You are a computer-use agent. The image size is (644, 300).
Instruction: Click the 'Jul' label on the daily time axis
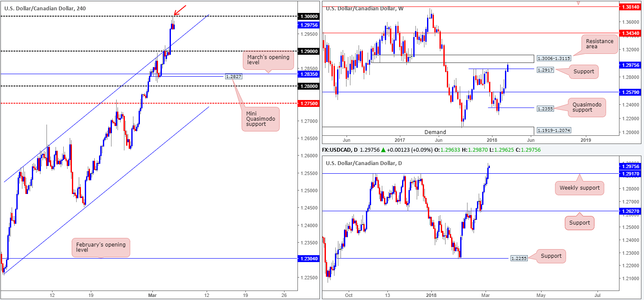click(x=598, y=295)
